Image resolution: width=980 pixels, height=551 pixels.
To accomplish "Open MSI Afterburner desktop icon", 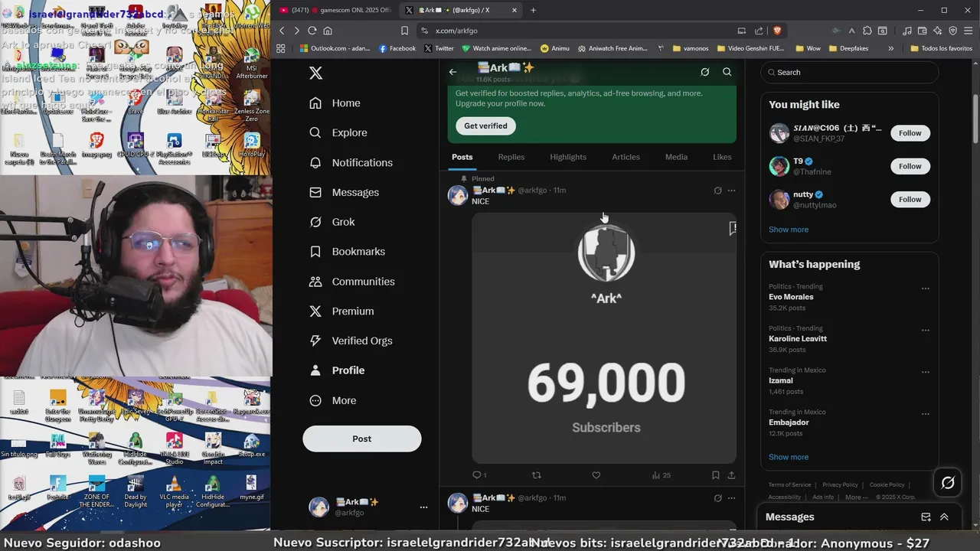I will point(251,65).
